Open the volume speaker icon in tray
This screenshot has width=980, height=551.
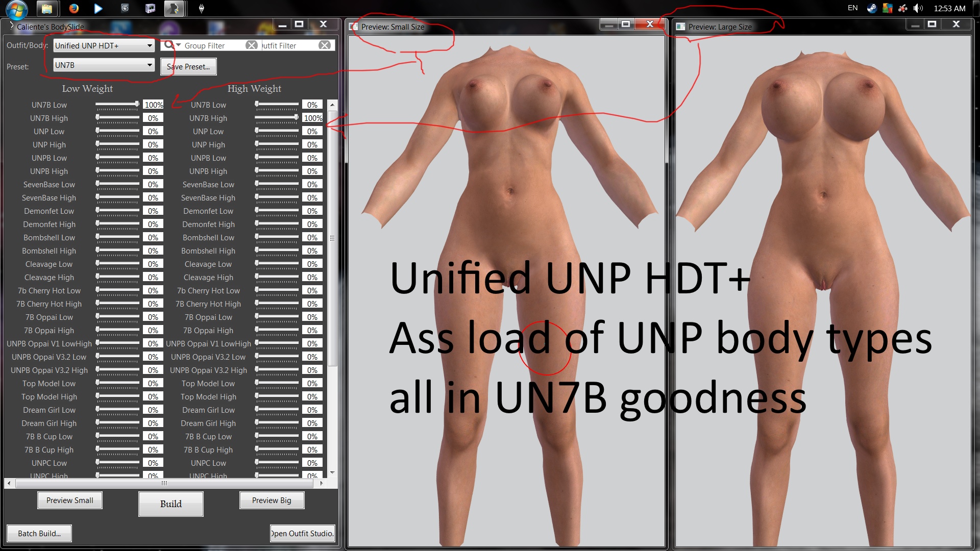coord(918,8)
